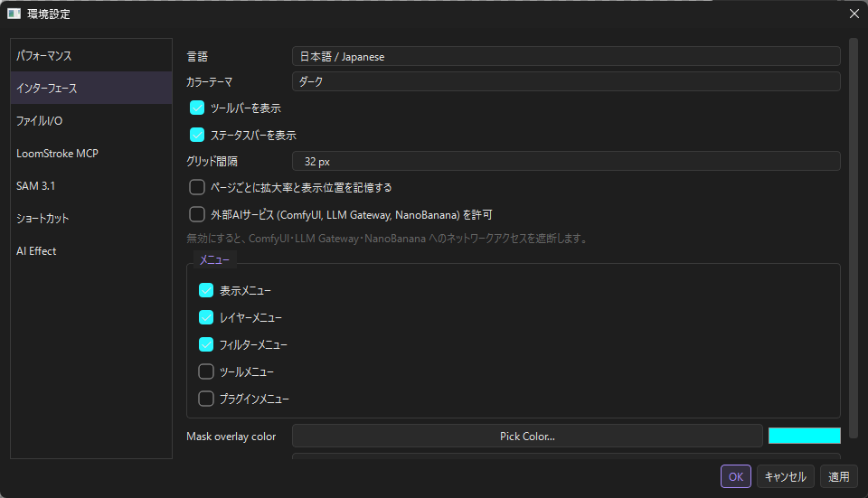The height and width of the screenshot is (498, 868).
Task: Uncheck ステータスバーを表示
Action: tap(197, 135)
